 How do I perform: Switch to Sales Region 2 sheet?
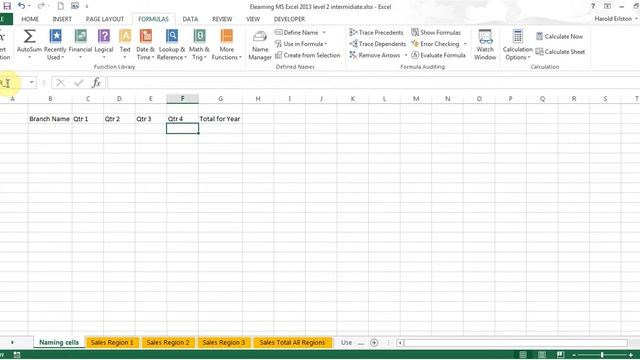[x=168, y=342]
